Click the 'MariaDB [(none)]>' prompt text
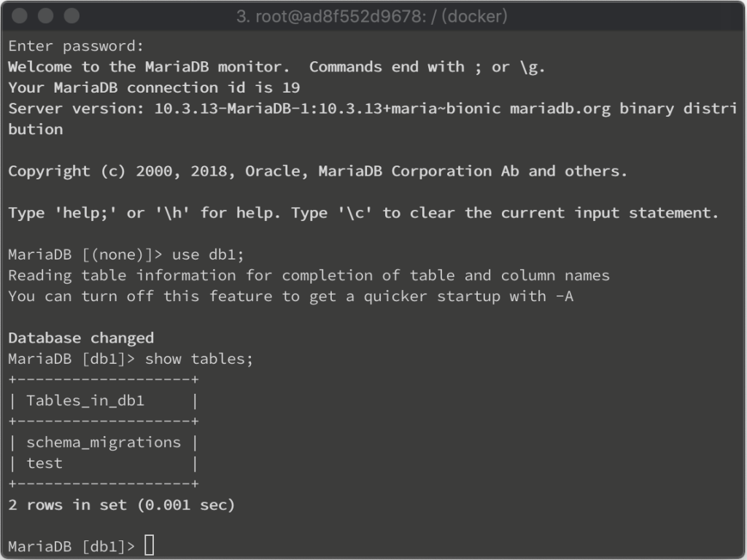Viewport: 747px width, 560px height. 85,254
